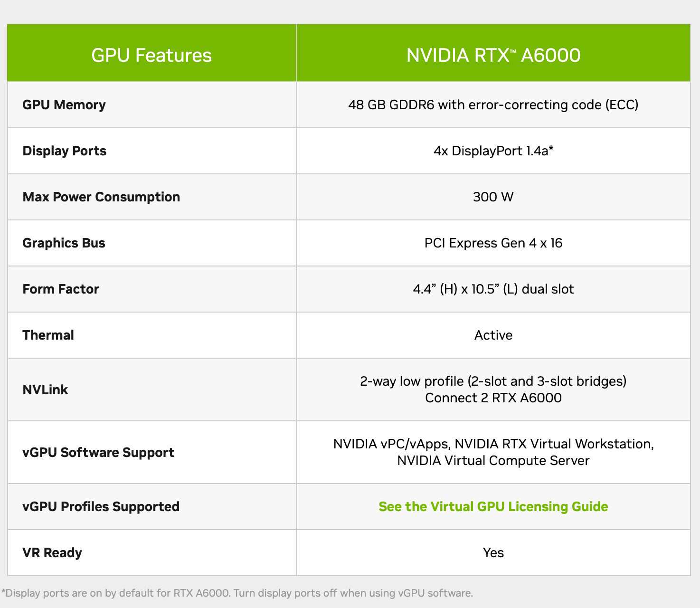Click the 4x DisplayPort 1.4a value
Viewport: 700px width, 608px height.
[x=493, y=151]
